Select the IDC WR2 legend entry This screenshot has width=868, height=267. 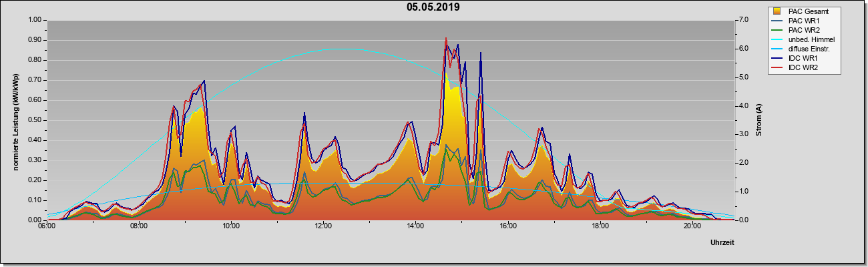(803, 67)
